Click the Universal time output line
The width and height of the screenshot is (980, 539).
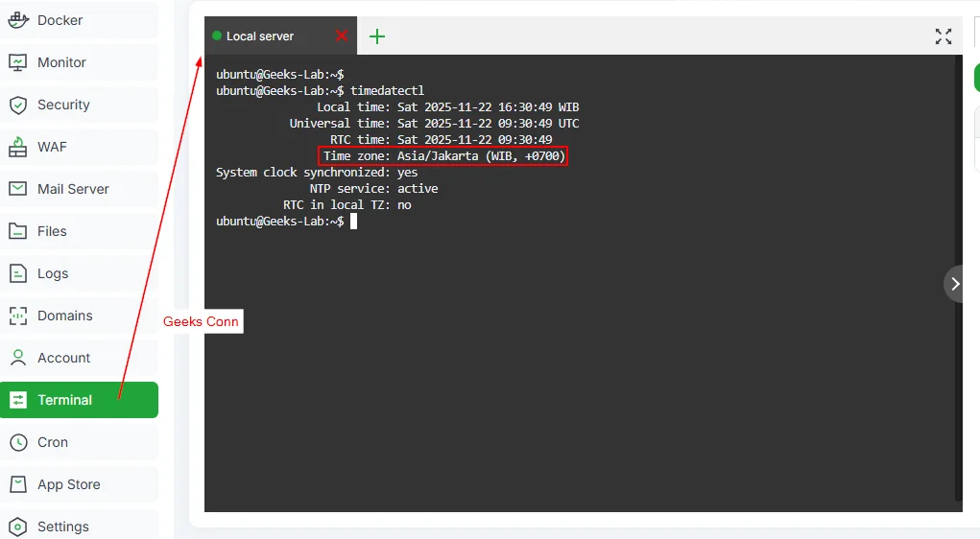coord(434,123)
